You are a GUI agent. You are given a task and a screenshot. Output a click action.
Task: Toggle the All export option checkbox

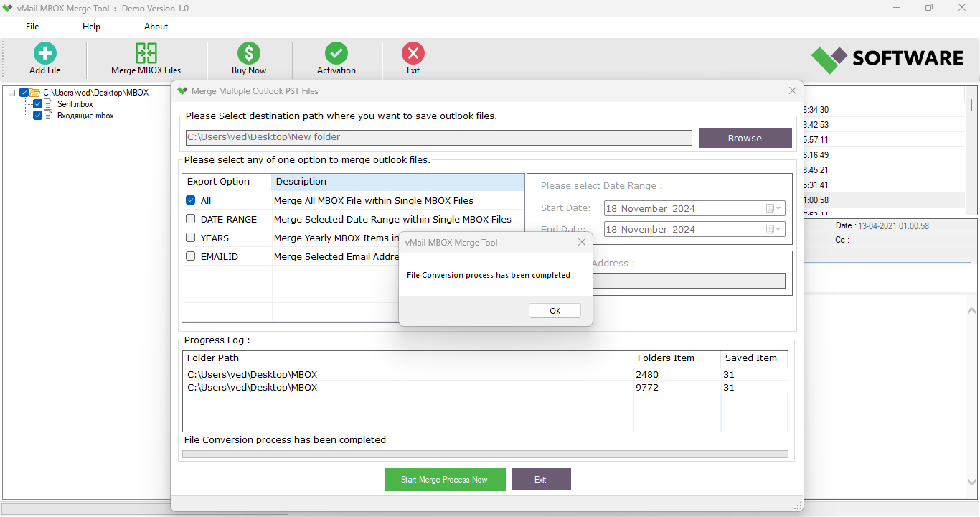click(191, 200)
